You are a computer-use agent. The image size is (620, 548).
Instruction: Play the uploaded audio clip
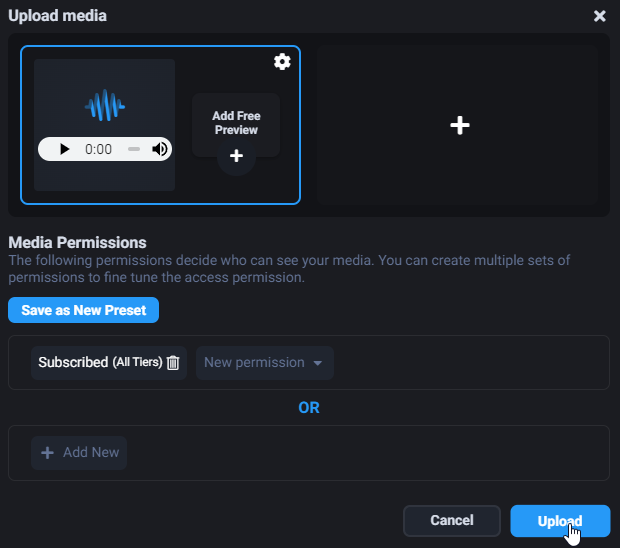point(65,149)
